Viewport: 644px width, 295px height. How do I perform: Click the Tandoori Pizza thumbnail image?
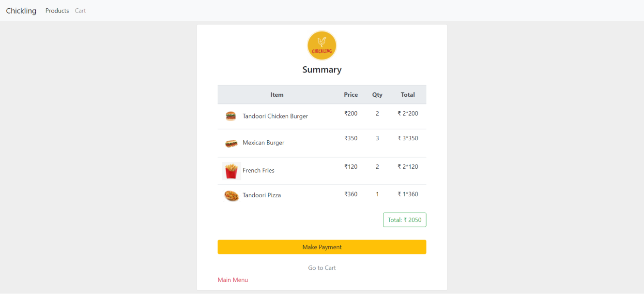[231, 195]
